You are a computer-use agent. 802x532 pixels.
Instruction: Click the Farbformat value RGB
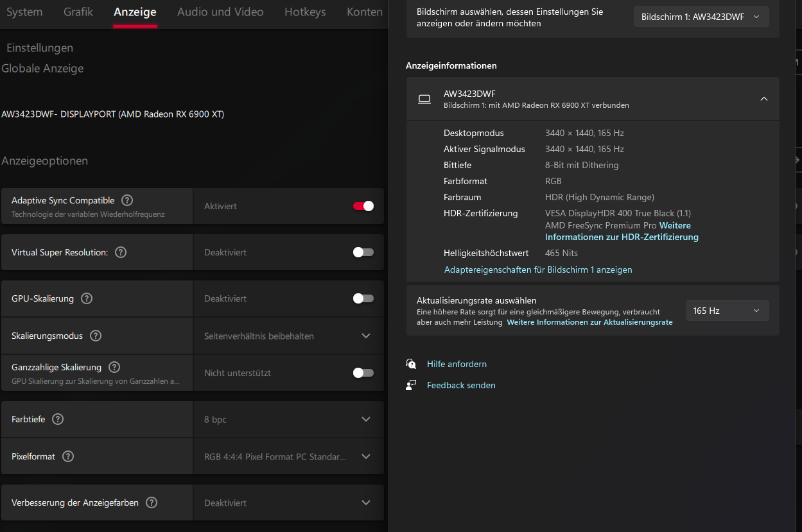click(554, 181)
